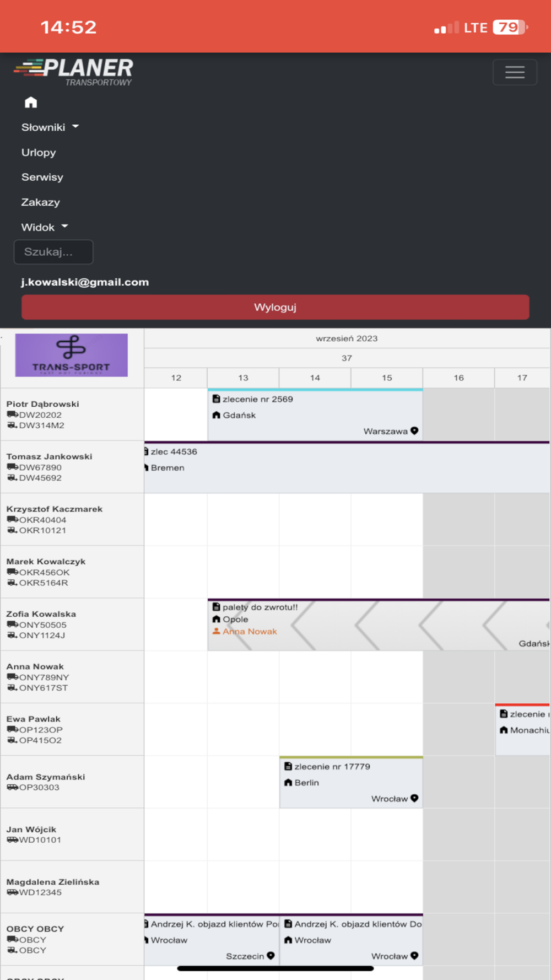Select Szczecin destination pin icon
The image size is (551, 980).
point(271,956)
